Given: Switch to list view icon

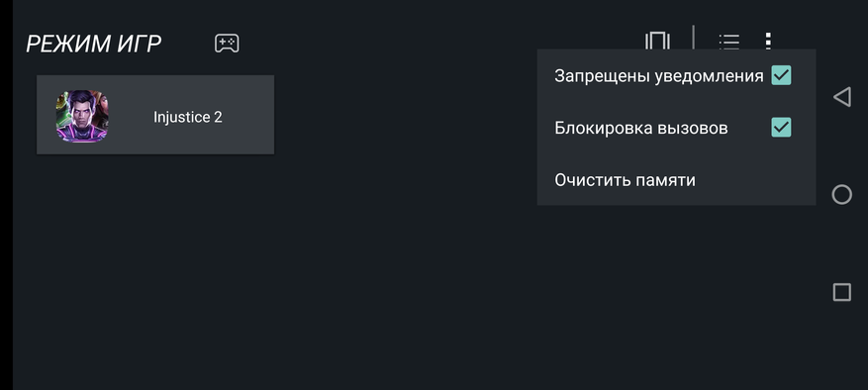Looking at the screenshot, I should coord(728,42).
